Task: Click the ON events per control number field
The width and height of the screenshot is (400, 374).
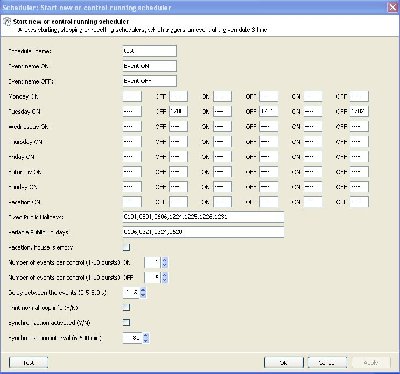Action: [x=153, y=263]
